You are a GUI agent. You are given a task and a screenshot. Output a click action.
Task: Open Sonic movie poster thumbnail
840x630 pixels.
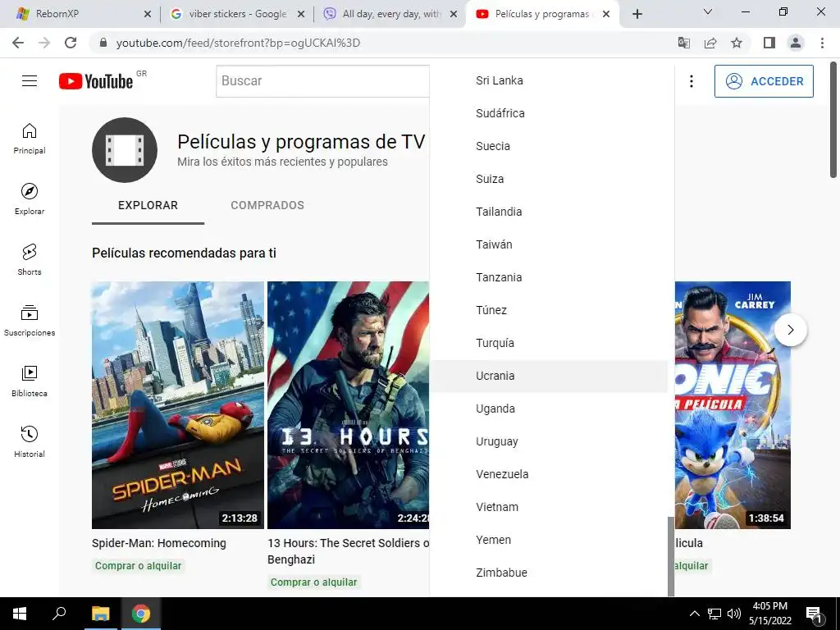(733, 405)
